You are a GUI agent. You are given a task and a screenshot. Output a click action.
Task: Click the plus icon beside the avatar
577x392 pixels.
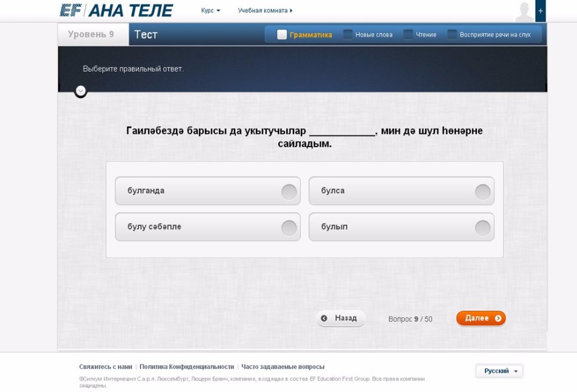[540, 11]
